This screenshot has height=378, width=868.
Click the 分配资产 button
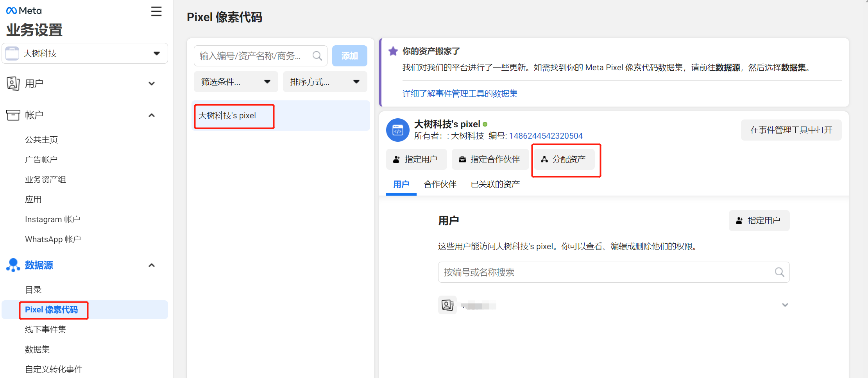564,159
